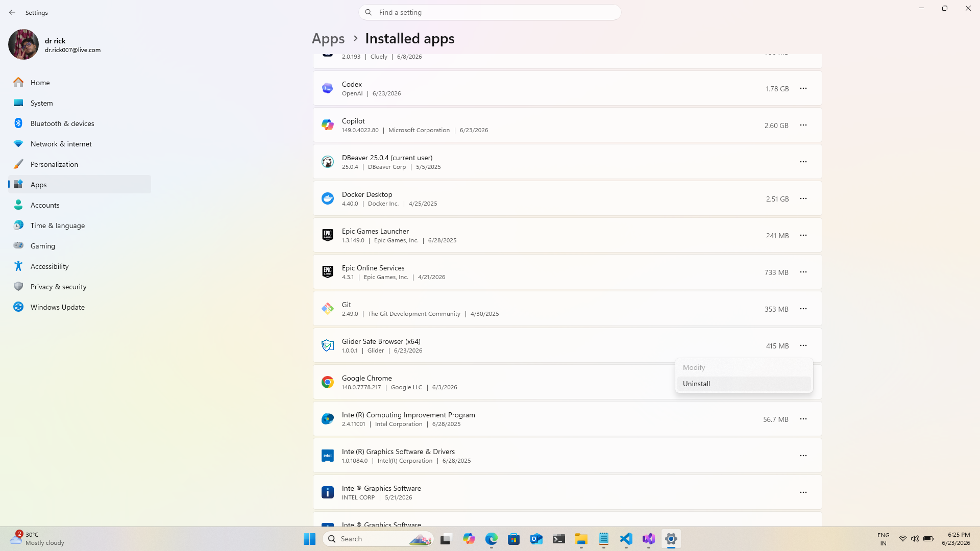Viewport: 980px width, 551px height.
Task: Open Time & language settings
Action: pyautogui.click(x=80, y=225)
